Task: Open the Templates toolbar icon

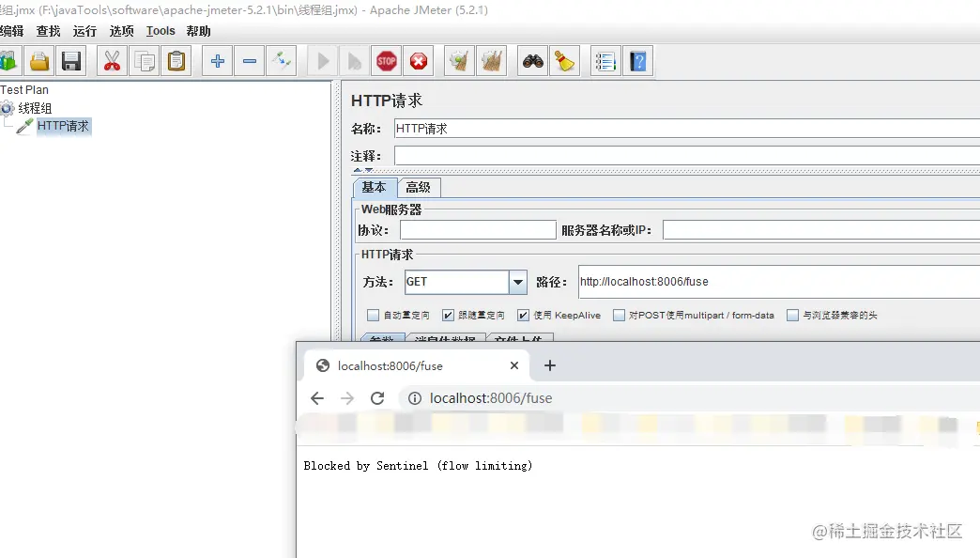Action: pos(8,61)
